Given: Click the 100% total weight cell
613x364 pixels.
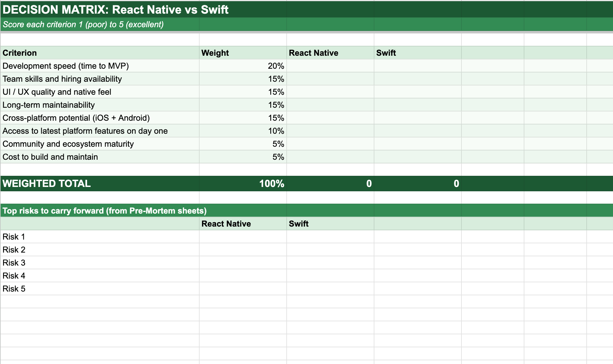Looking at the screenshot, I should pos(243,184).
